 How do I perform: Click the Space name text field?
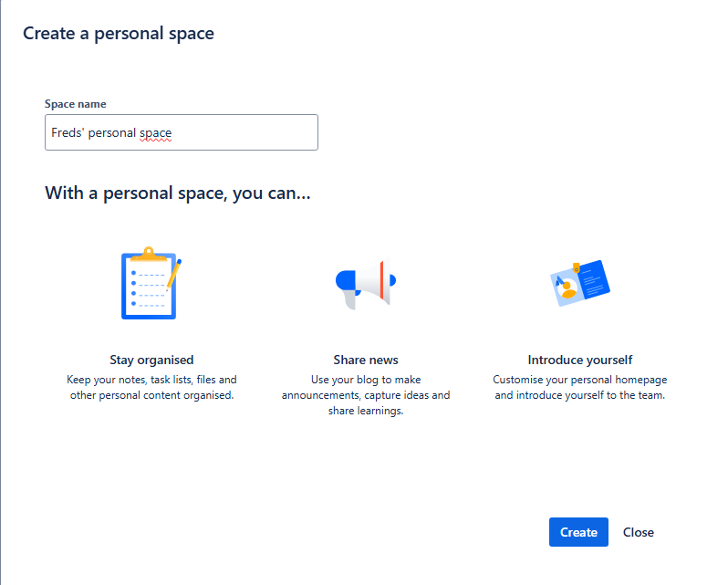coord(182,132)
